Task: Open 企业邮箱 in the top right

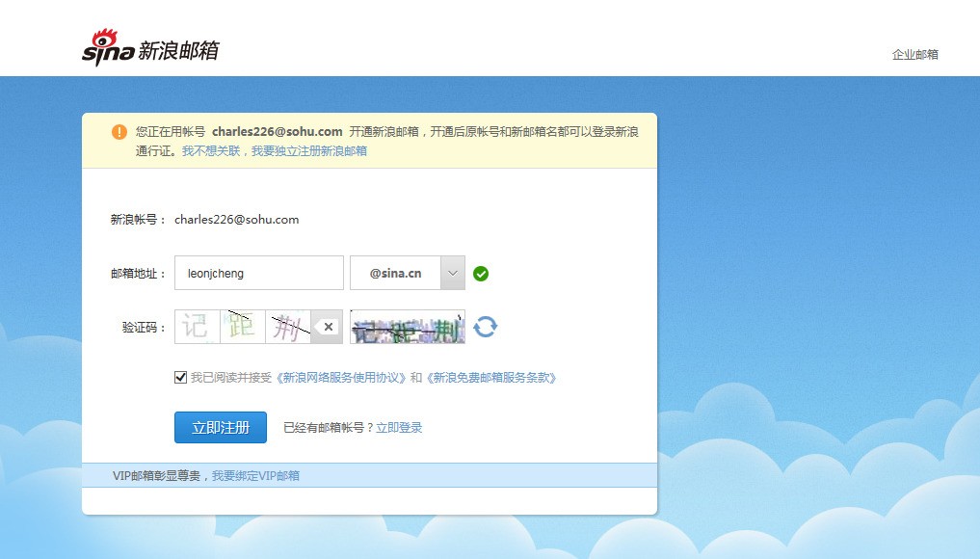Action: (915, 54)
